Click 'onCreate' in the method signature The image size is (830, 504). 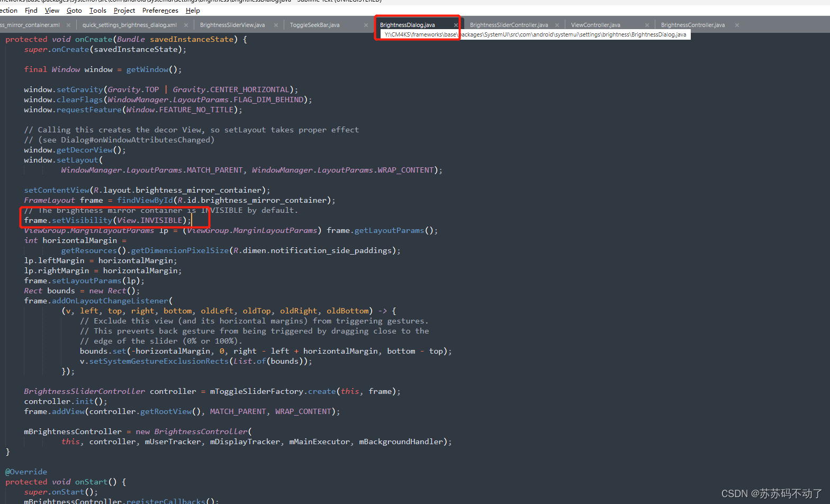pos(94,39)
